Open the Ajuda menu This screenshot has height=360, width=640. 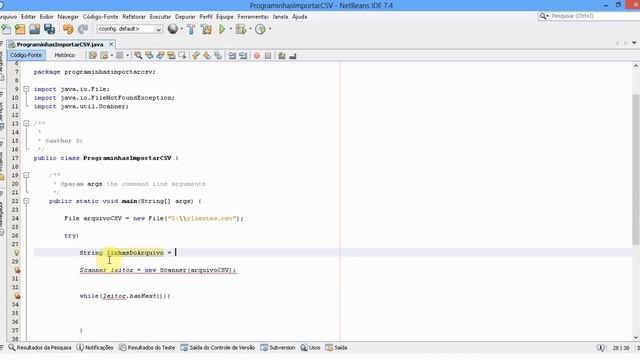(x=300, y=17)
